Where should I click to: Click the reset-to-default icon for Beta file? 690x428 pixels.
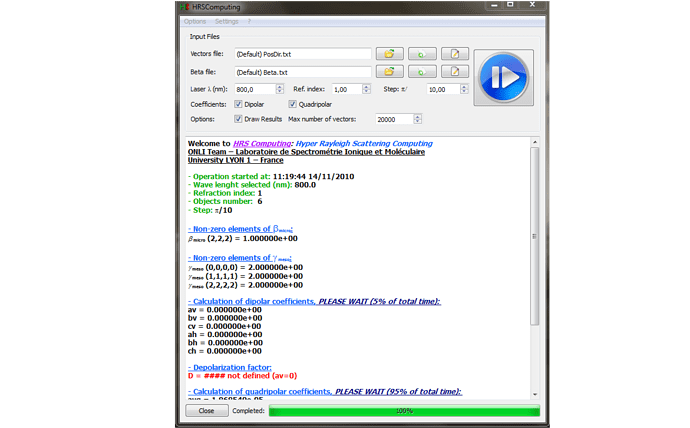(422, 71)
